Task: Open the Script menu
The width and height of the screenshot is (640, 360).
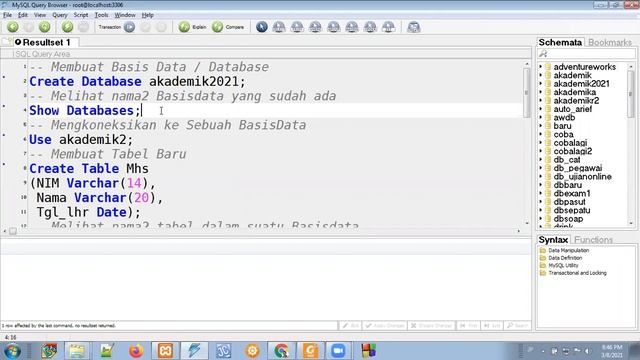Action: 81,15
